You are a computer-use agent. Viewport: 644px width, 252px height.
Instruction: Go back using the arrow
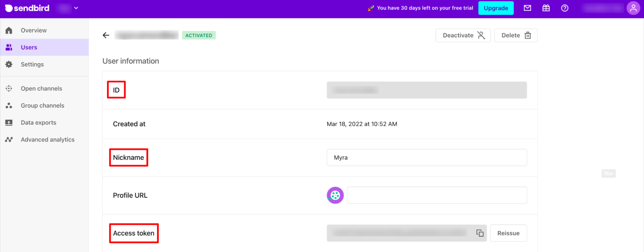pos(106,35)
